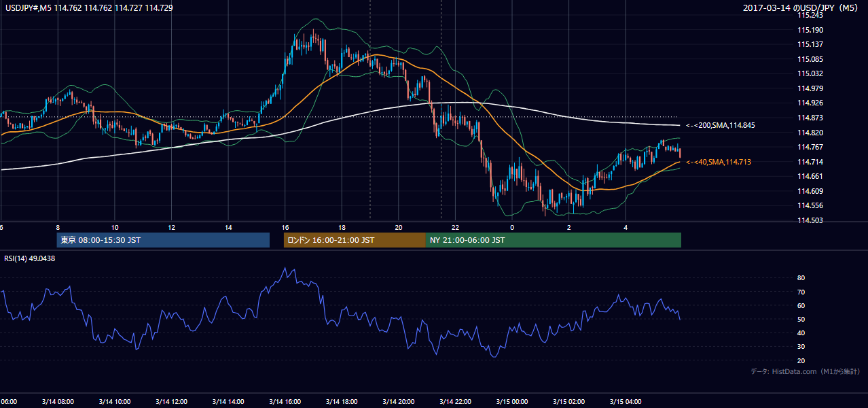Click the 3/15 00:00 date axis label
This screenshot has height=408, width=868.
point(512,401)
